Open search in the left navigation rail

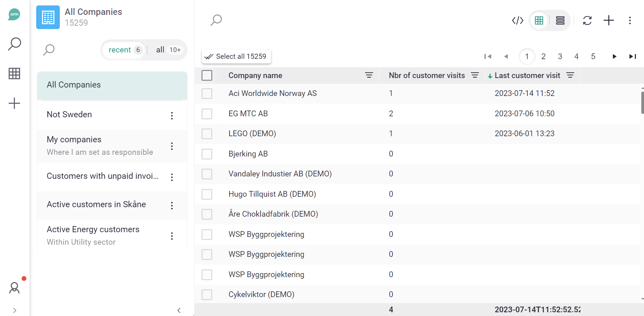coord(15,44)
